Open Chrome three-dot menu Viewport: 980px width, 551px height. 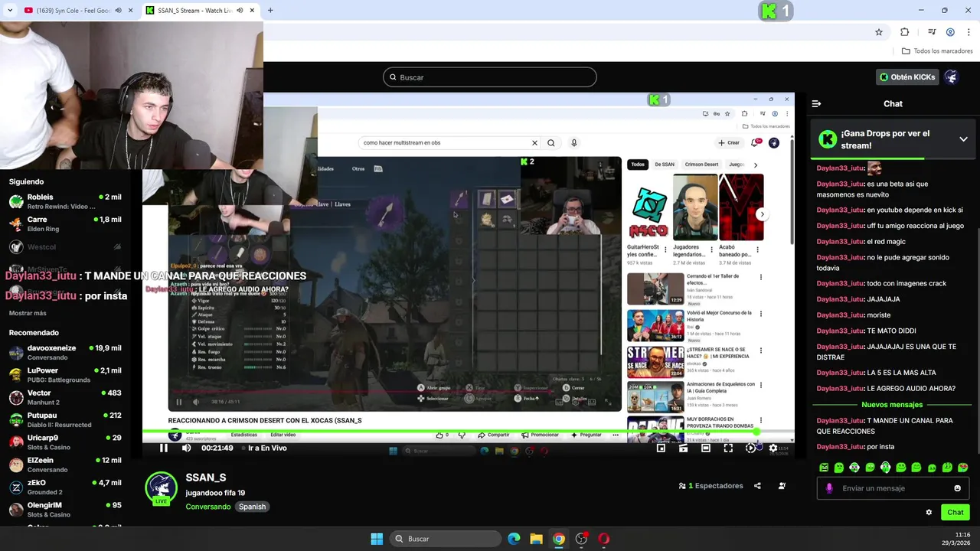click(968, 32)
